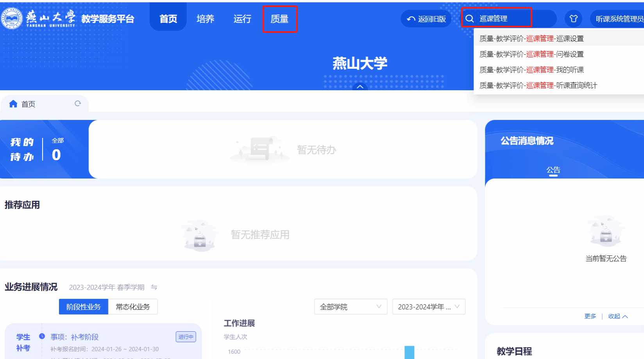Open the theme skin shirt icon
The width and height of the screenshot is (644, 359).
tap(573, 19)
